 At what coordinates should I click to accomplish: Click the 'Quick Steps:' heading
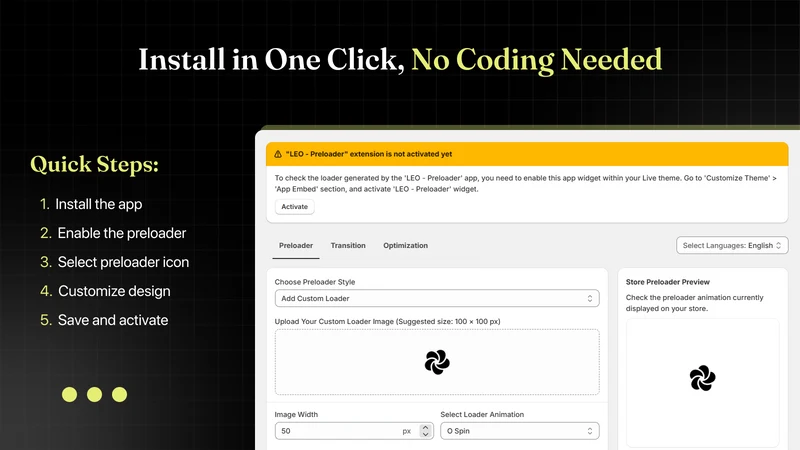94,164
